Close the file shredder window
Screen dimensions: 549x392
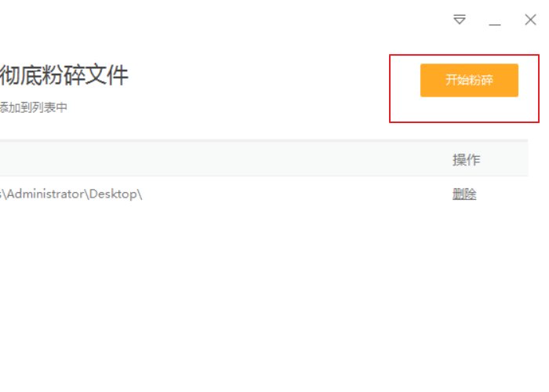tap(530, 20)
